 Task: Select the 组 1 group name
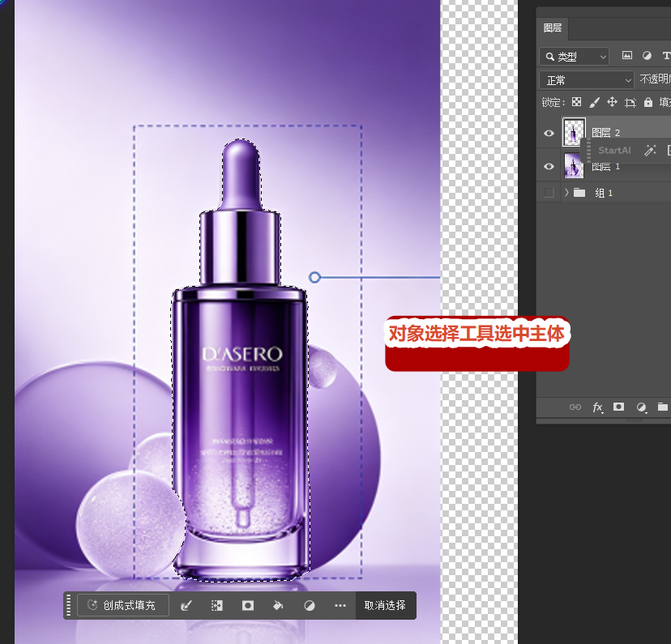point(604,193)
